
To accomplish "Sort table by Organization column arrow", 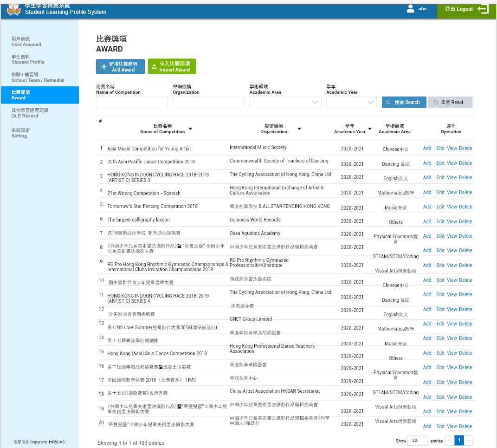I will pyautogui.click(x=299, y=129).
